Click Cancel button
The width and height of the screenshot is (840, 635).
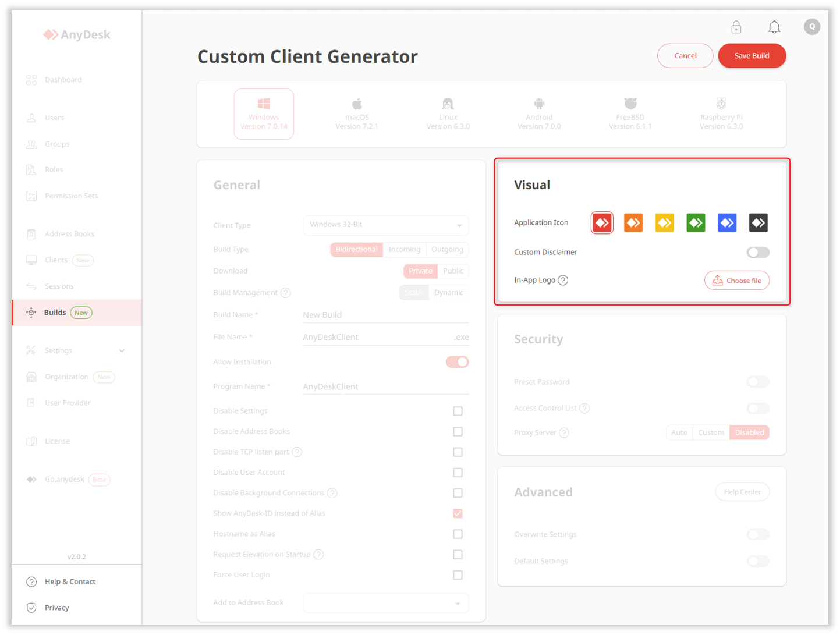click(x=685, y=56)
